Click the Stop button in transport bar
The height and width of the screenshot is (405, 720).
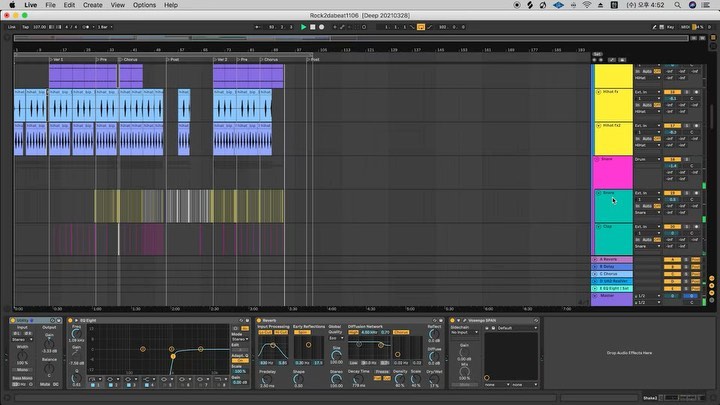pyautogui.click(x=311, y=26)
